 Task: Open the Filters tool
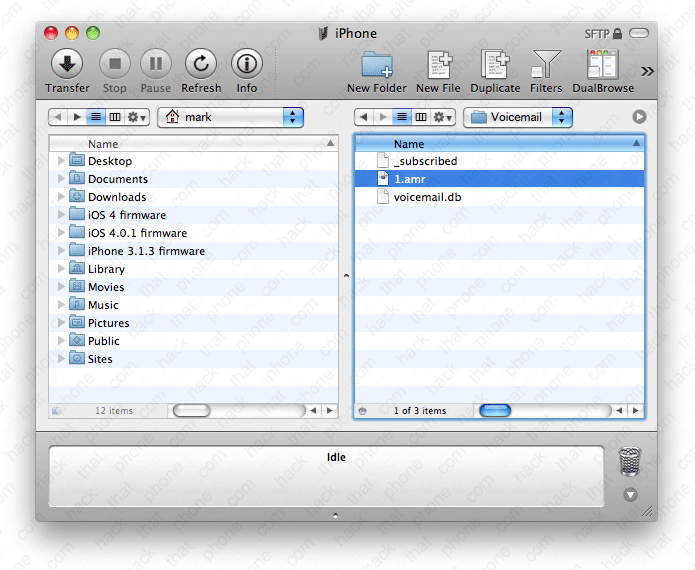546,65
